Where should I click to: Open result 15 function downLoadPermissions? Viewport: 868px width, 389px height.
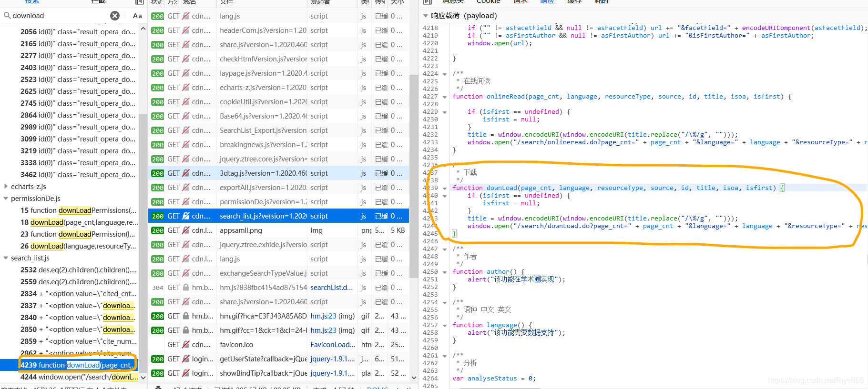pos(70,210)
